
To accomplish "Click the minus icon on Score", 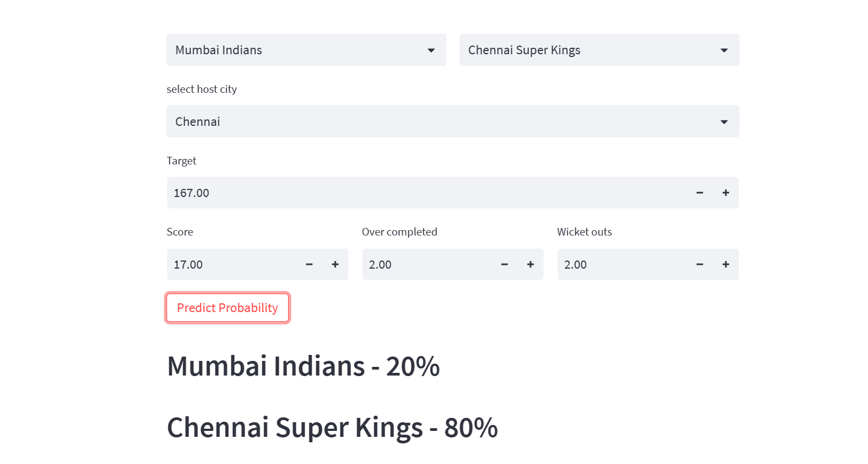I will [309, 264].
